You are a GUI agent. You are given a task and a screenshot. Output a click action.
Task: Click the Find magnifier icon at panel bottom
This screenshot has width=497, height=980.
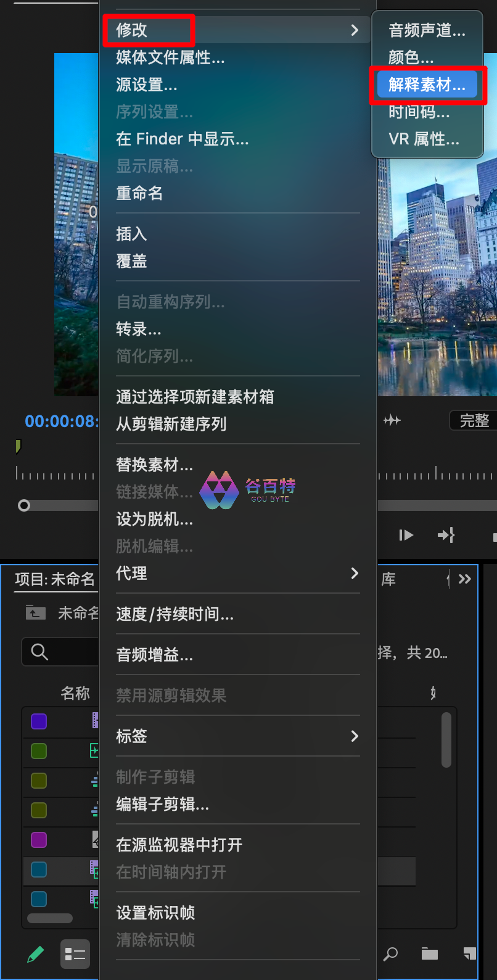pyautogui.click(x=390, y=954)
